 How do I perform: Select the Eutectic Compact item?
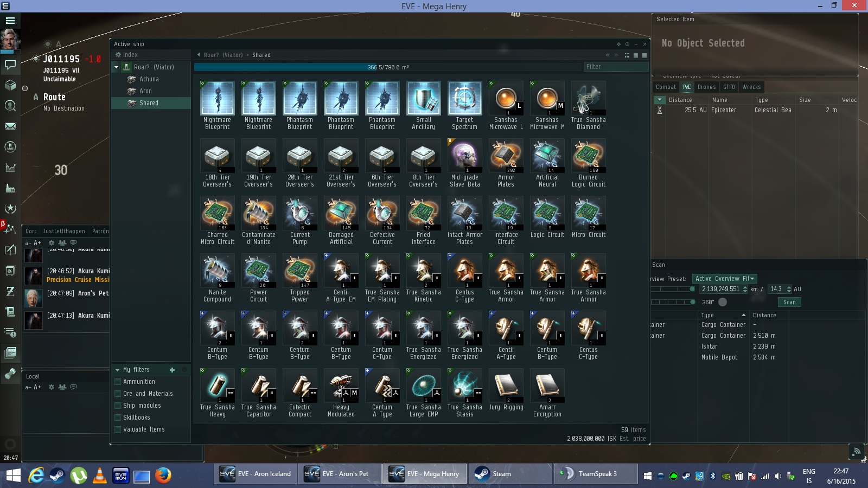(300, 386)
